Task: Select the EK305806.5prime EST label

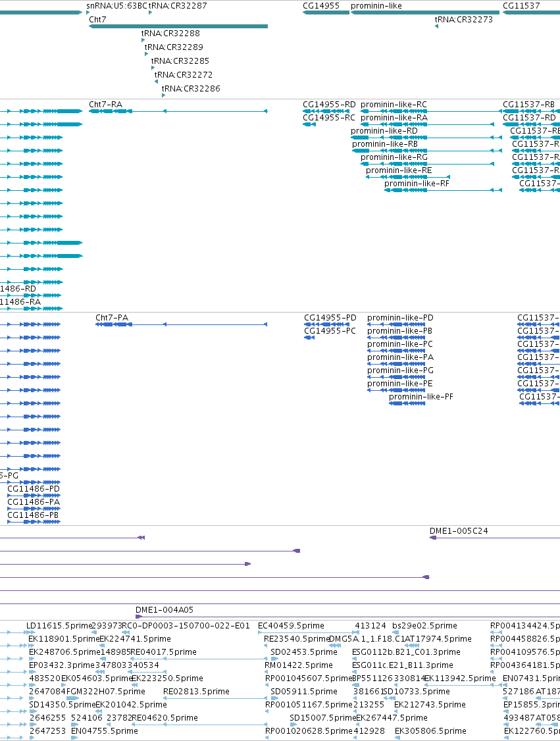Action: pyautogui.click(x=430, y=730)
